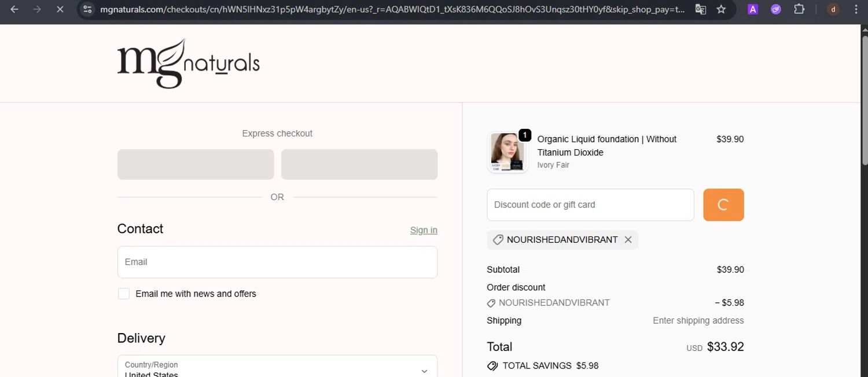Click the product quantity badge
Image resolution: width=868 pixels, height=377 pixels.
[x=524, y=135]
